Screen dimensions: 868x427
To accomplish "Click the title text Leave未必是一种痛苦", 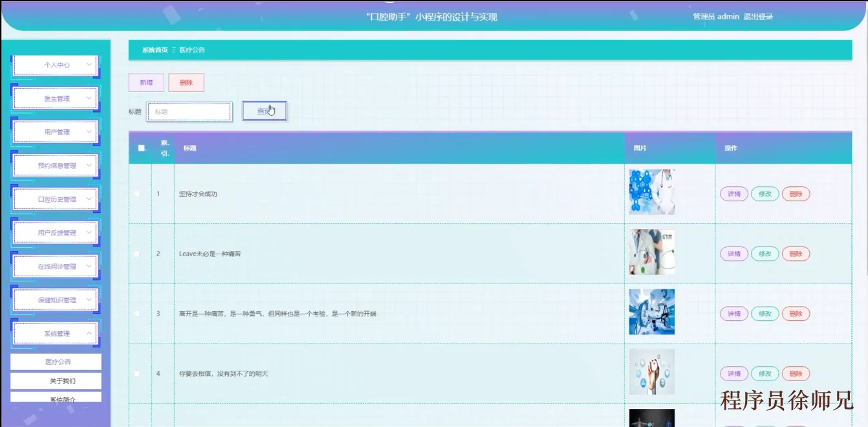I will click(210, 254).
